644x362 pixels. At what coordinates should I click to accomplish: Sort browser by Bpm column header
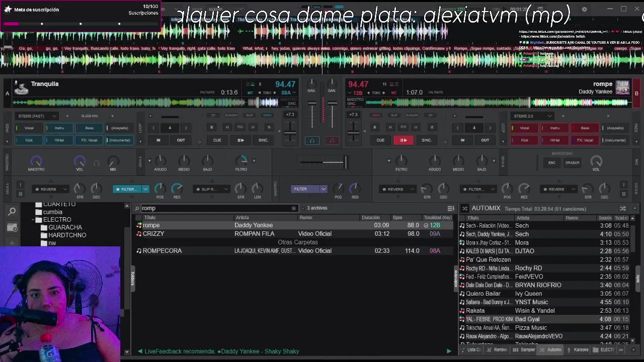pyautogui.click(x=406, y=218)
